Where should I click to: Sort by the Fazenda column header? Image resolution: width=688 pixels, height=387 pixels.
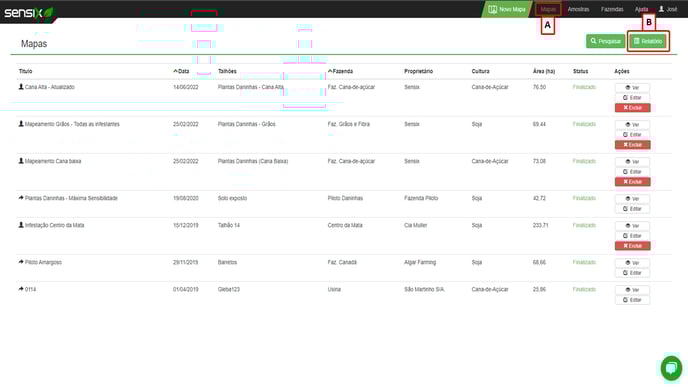tap(340, 71)
